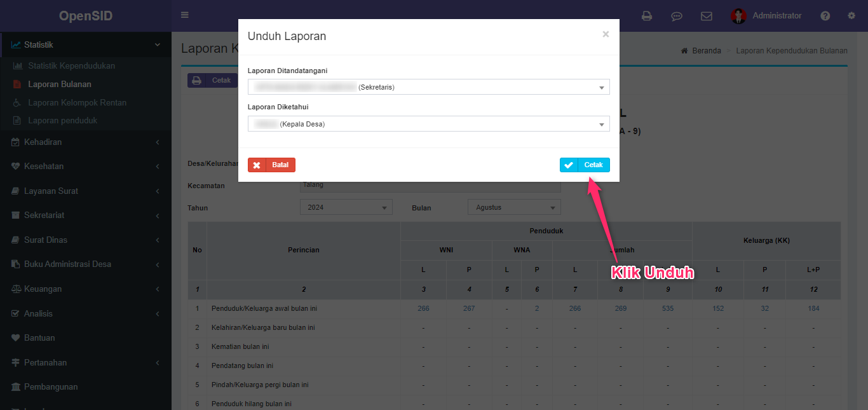Open the settings gear icon
This screenshot has width=868, height=410.
pos(851,16)
